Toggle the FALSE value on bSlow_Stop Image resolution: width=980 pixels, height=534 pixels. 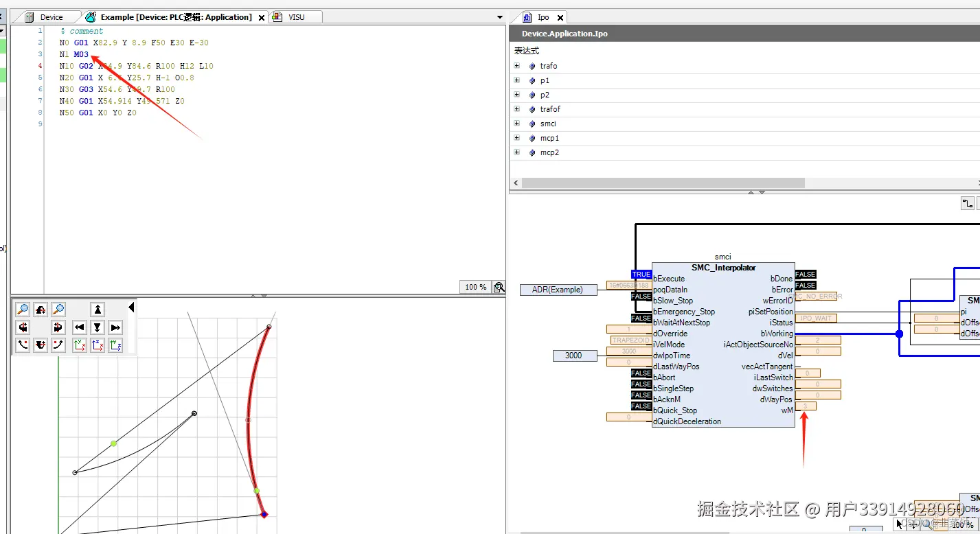point(641,297)
